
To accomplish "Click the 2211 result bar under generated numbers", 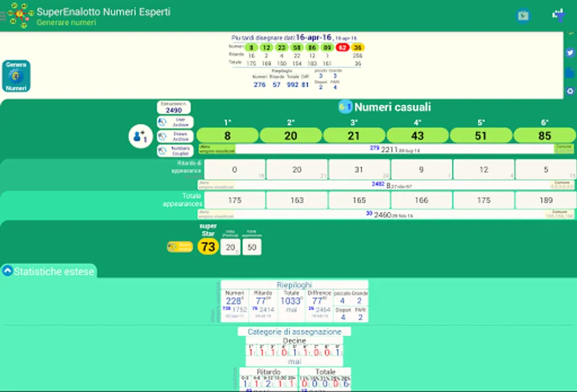I will point(386,149).
